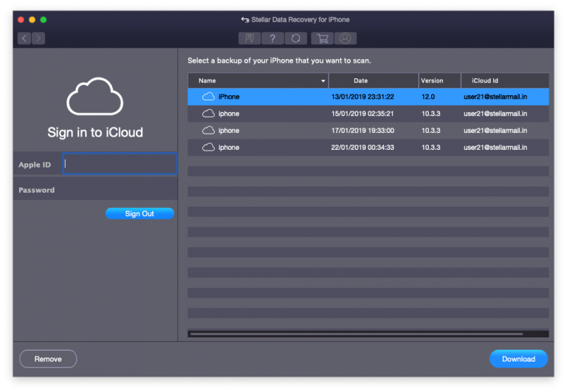Click cloud icon of 13/01/2019 iPhone backup
This screenshot has height=392, width=567.
click(208, 97)
